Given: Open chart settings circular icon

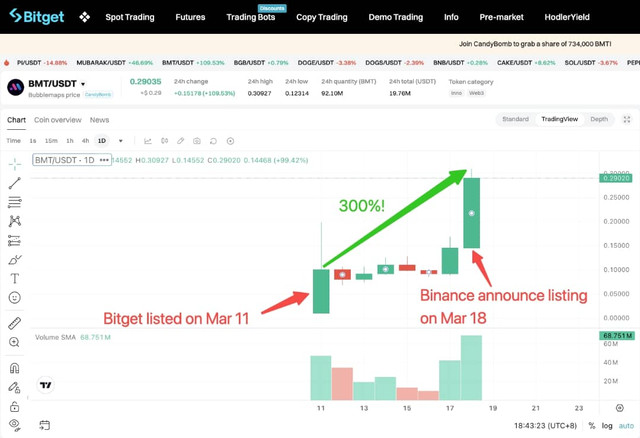Looking at the screenshot, I should 230,141.
